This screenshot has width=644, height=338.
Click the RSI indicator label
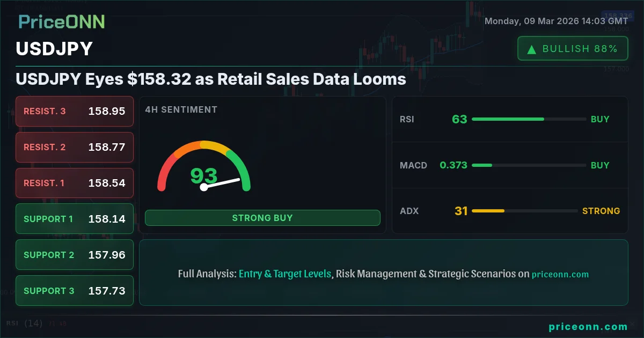pyautogui.click(x=407, y=119)
